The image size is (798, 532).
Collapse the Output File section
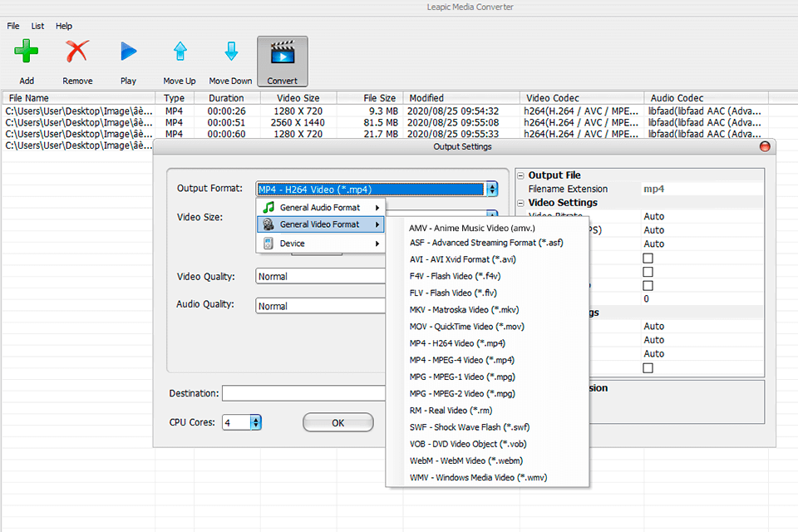[x=520, y=175]
